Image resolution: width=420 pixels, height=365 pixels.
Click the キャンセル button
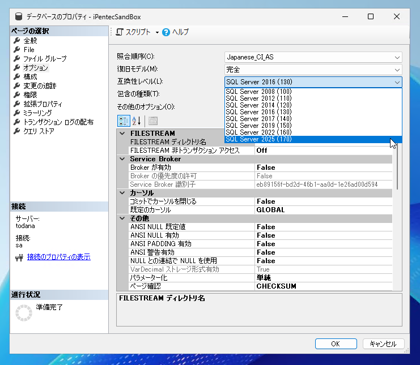383,344
